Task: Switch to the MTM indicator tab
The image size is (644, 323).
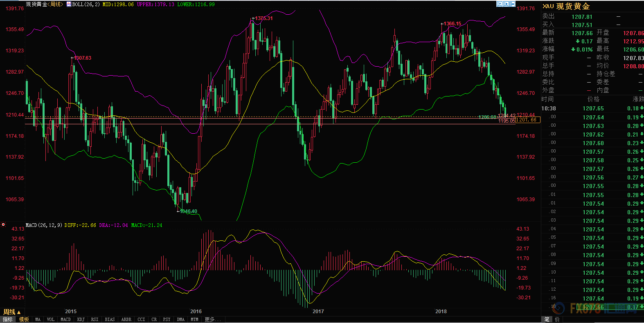Action: (x=195, y=319)
